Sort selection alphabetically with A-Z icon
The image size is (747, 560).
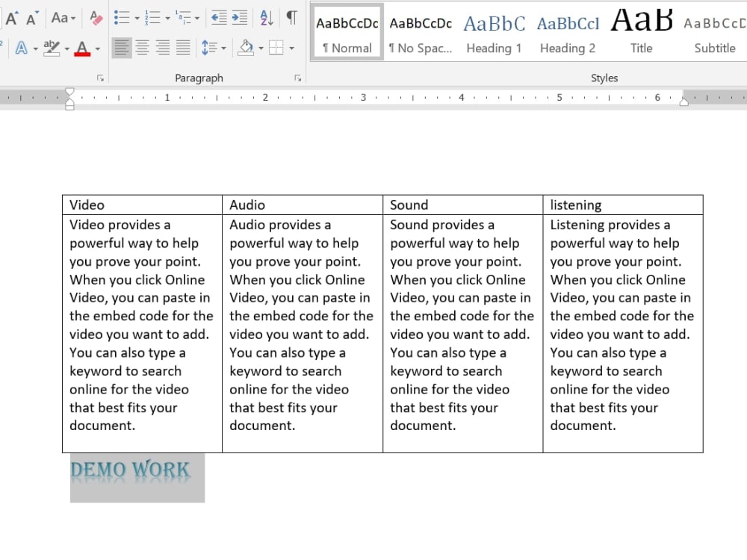(267, 18)
